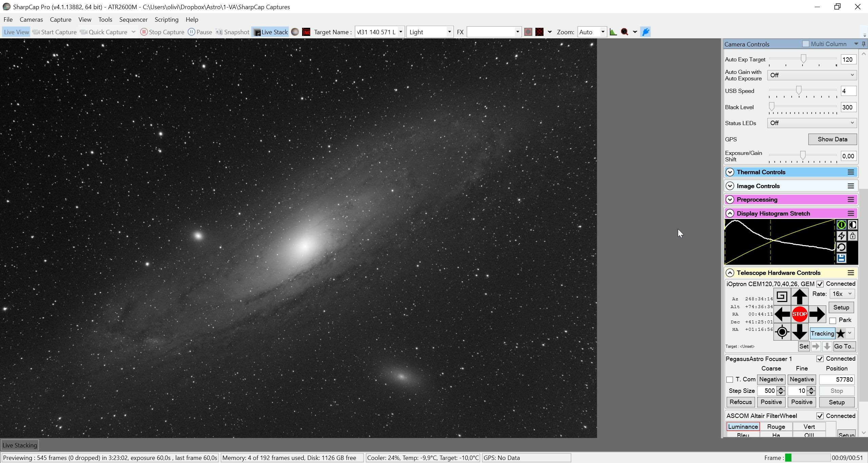Toggle the Park checkbox

click(x=833, y=320)
